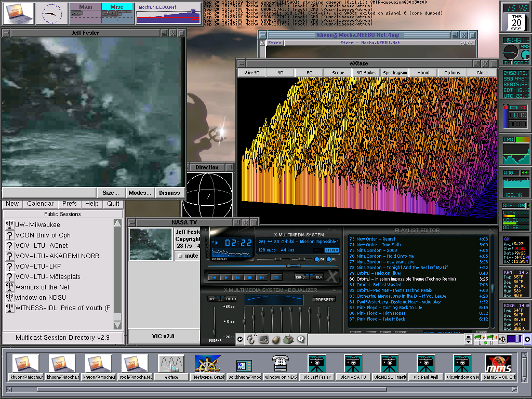
Task: Open the eXtace icon in the icon box
Action: pyautogui.click(x=171, y=367)
